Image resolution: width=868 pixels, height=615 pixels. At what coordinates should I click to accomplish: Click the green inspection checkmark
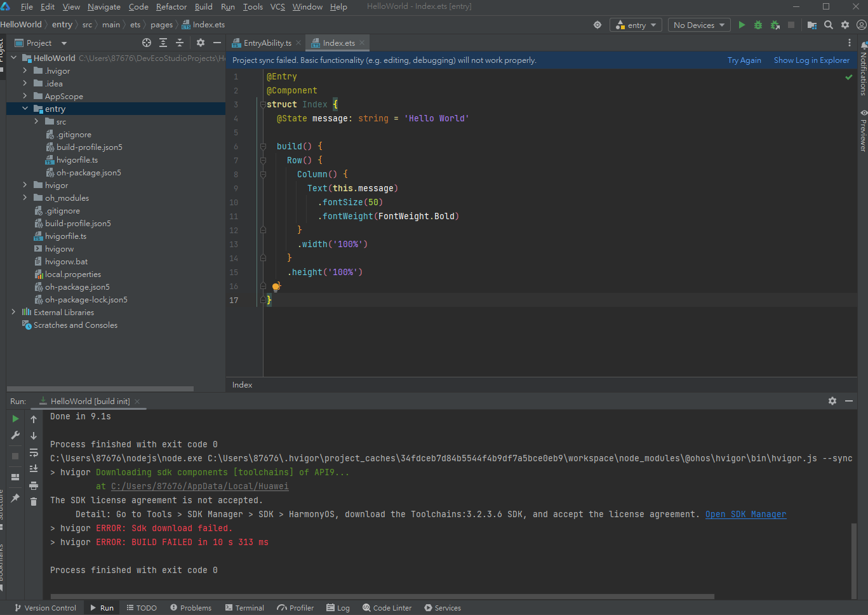(849, 77)
